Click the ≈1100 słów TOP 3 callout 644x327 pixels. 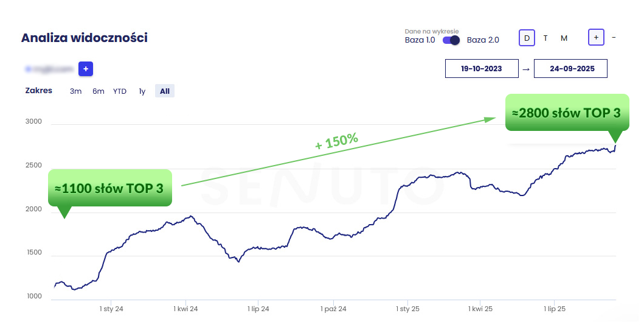109,188
